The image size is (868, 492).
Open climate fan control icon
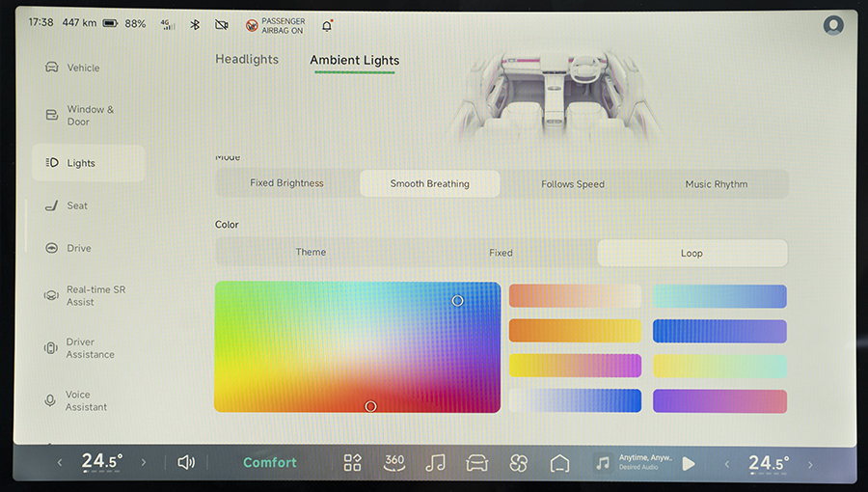coord(518,463)
